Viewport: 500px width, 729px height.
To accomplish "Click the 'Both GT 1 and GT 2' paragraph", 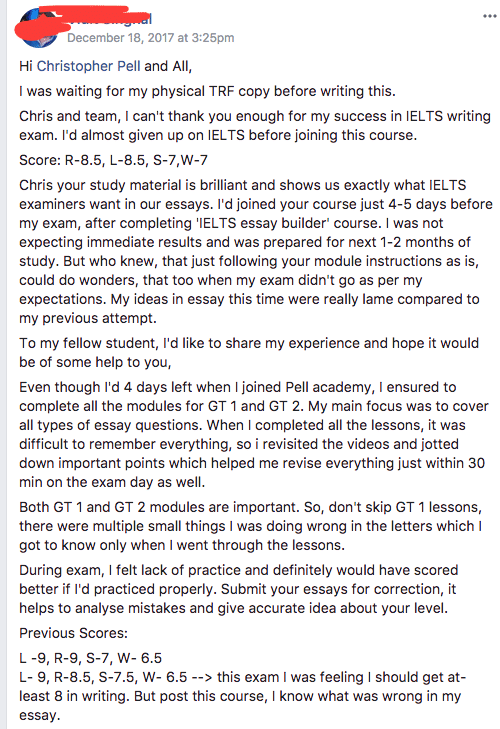I will click(x=251, y=526).
